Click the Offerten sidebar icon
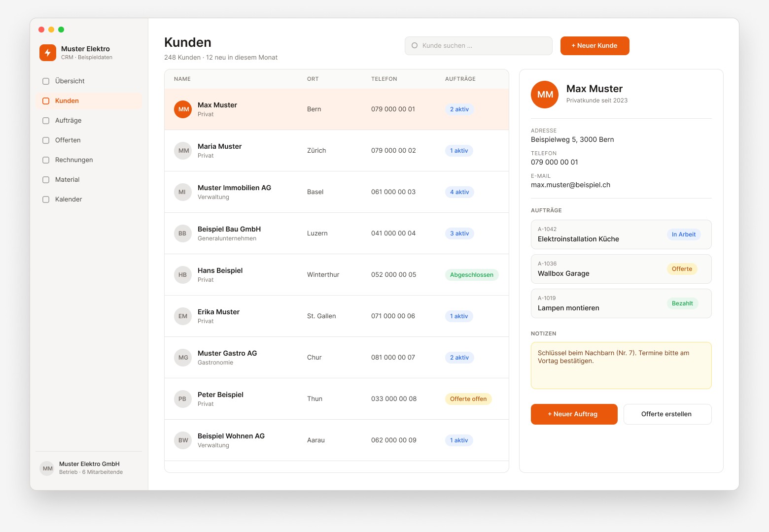769x532 pixels. (46, 140)
